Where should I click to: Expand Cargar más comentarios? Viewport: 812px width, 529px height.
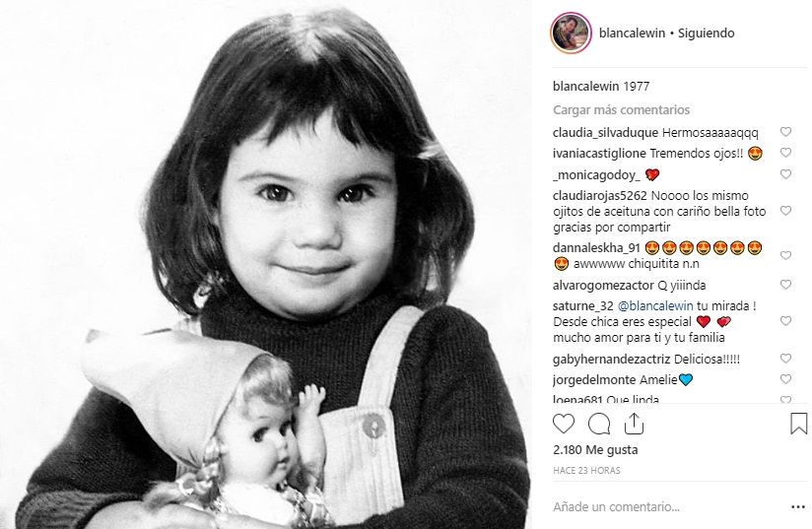tap(621, 110)
